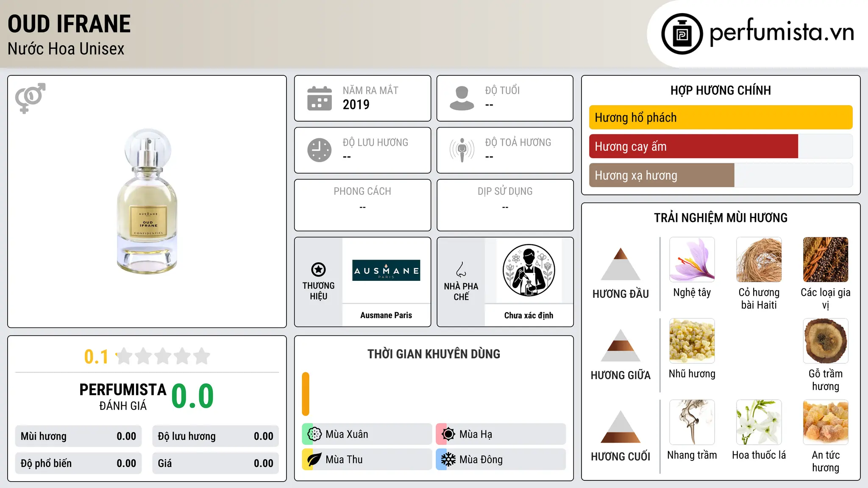This screenshot has width=868, height=488.
Task: Click the Mùi hương score row
Action: pos(78,436)
